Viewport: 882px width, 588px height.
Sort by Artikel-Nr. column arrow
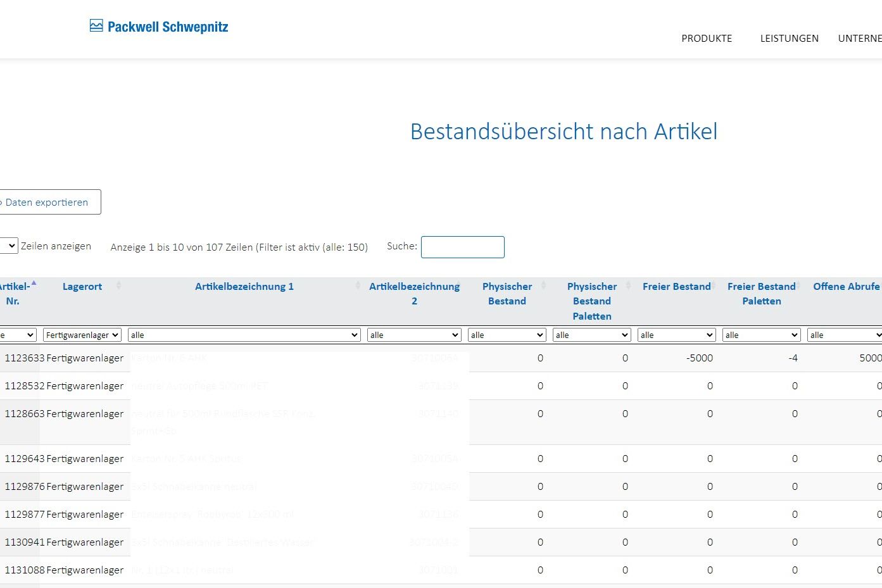(34, 284)
